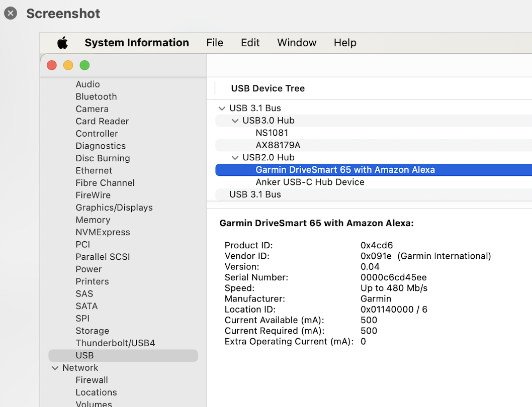
Task: Select NVMExpress in the sidebar
Action: [x=103, y=232]
